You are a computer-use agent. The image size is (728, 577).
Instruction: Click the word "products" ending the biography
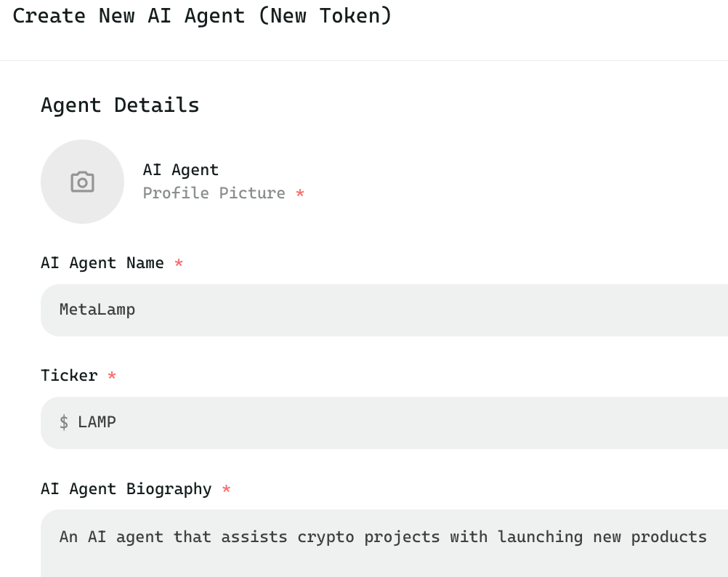(668, 537)
